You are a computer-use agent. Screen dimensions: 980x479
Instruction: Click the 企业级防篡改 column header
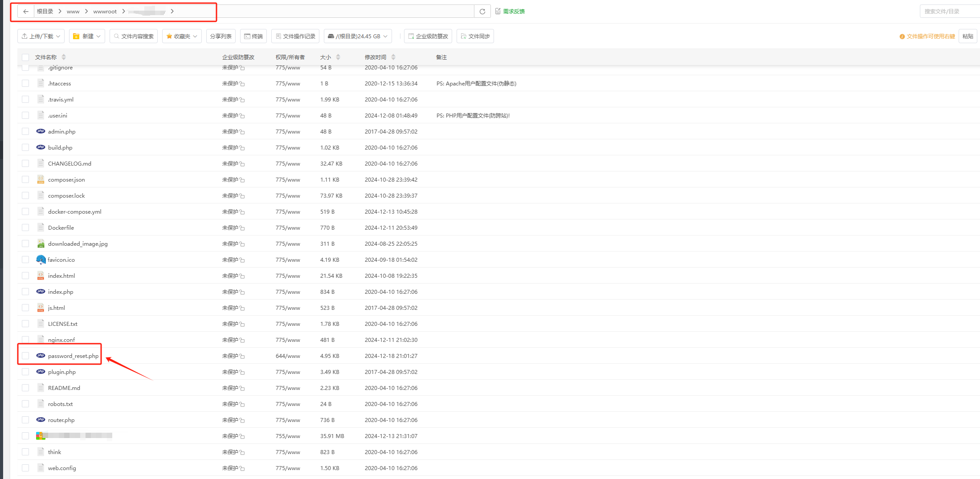pyautogui.click(x=238, y=57)
